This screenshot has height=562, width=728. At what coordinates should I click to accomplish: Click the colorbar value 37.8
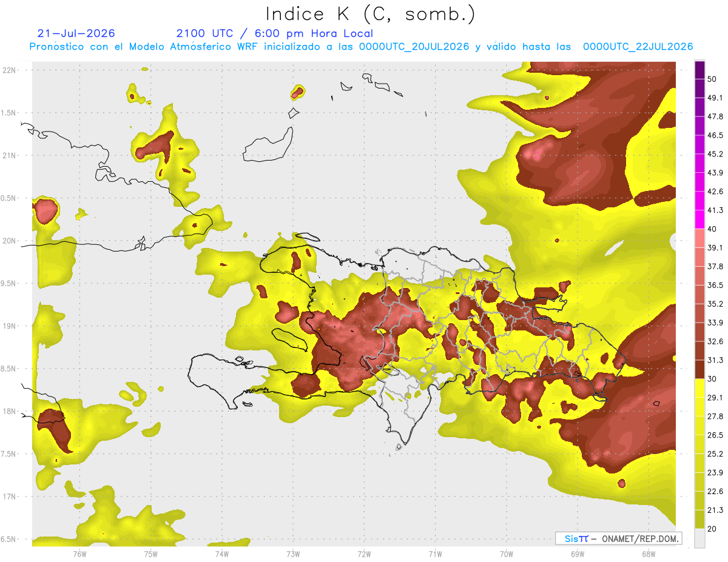coord(715,267)
